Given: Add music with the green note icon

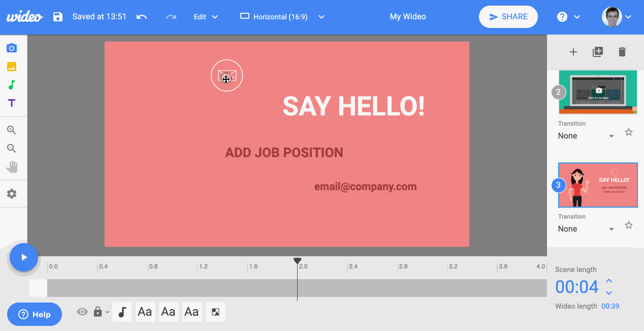Looking at the screenshot, I should [x=11, y=85].
